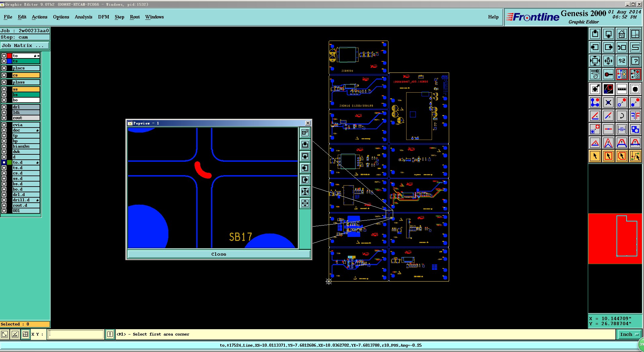This screenshot has width=644, height=352.
Task: Toggle the 'ss' layer checkbox
Action: [4, 89]
